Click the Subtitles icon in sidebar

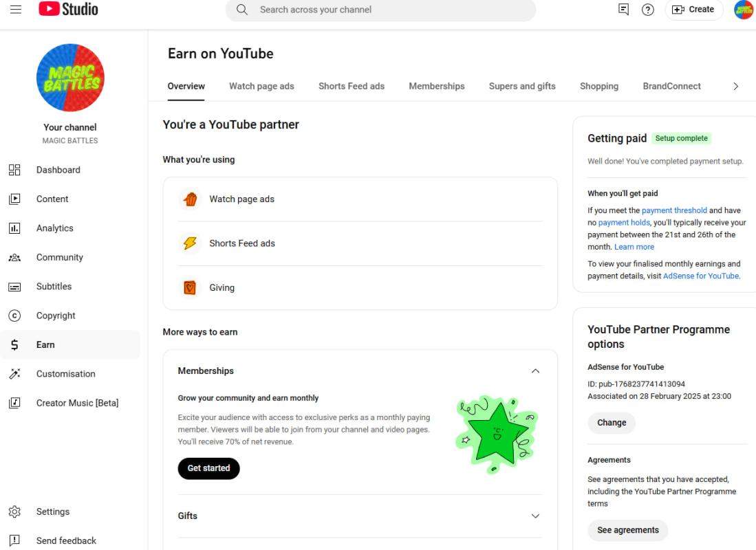pyautogui.click(x=14, y=287)
